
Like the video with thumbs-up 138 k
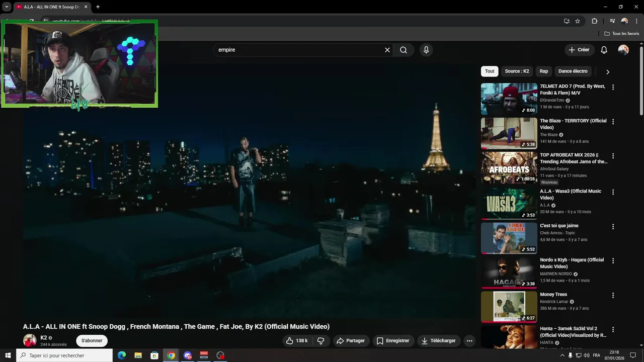297,340
